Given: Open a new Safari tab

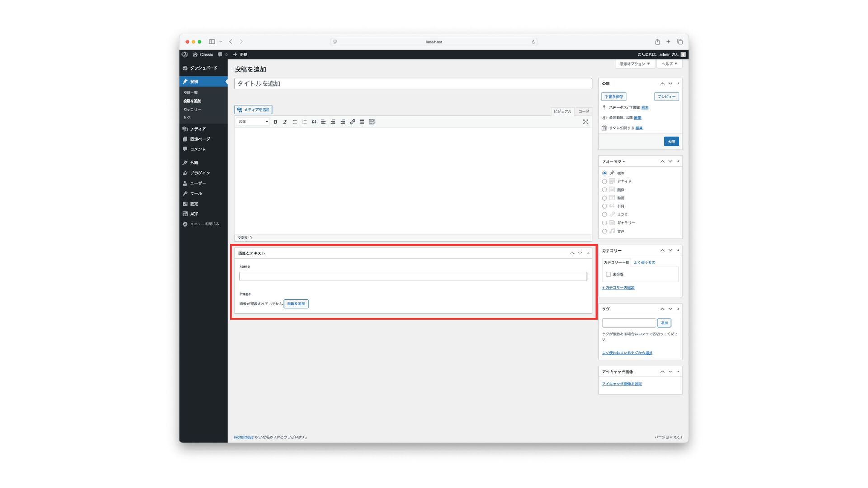Looking at the screenshot, I should [x=669, y=42].
